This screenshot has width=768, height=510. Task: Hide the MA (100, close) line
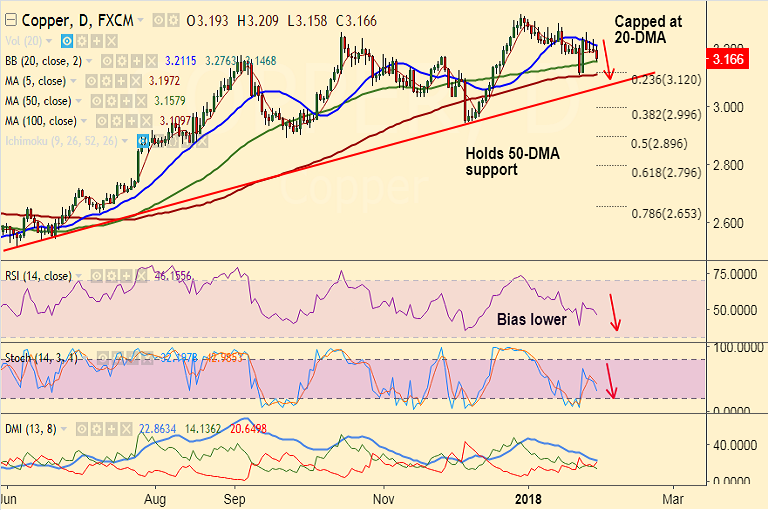click(x=102, y=121)
